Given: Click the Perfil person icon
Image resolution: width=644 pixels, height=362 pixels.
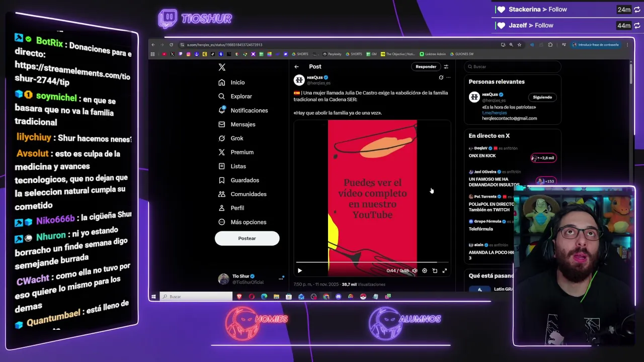Looking at the screenshot, I should [x=222, y=208].
